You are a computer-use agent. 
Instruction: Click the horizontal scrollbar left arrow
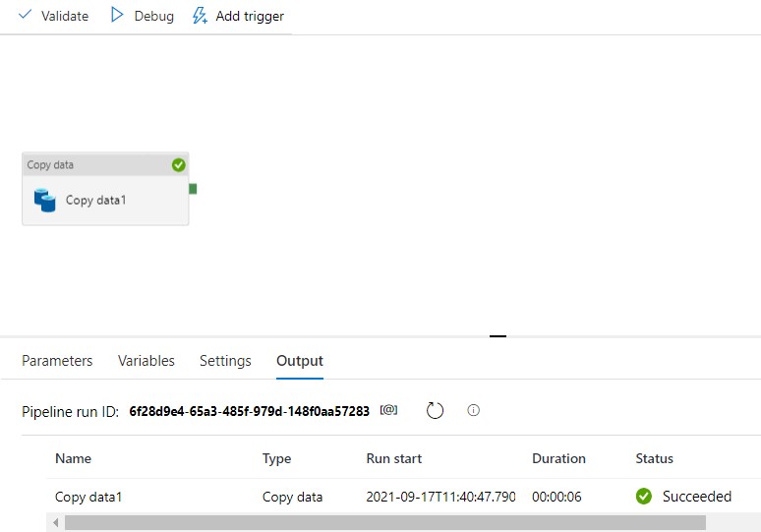click(x=56, y=523)
